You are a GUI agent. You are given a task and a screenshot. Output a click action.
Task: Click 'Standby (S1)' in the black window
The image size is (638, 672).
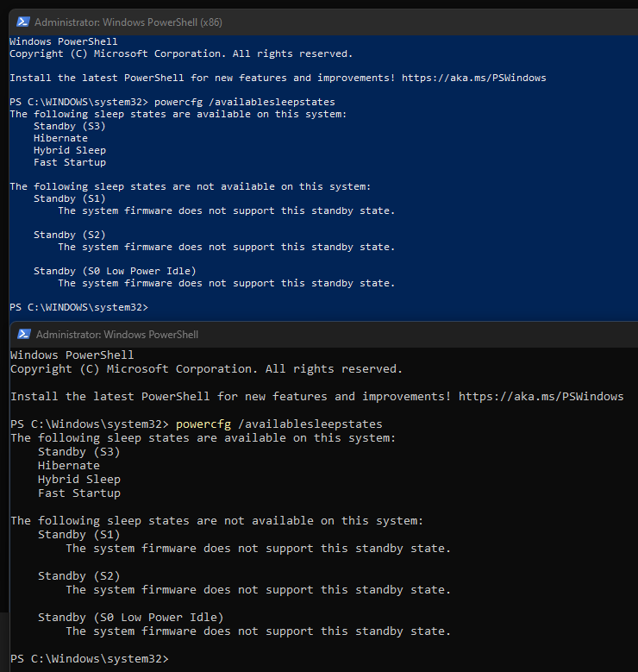pyautogui.click(x=78, y=535)
